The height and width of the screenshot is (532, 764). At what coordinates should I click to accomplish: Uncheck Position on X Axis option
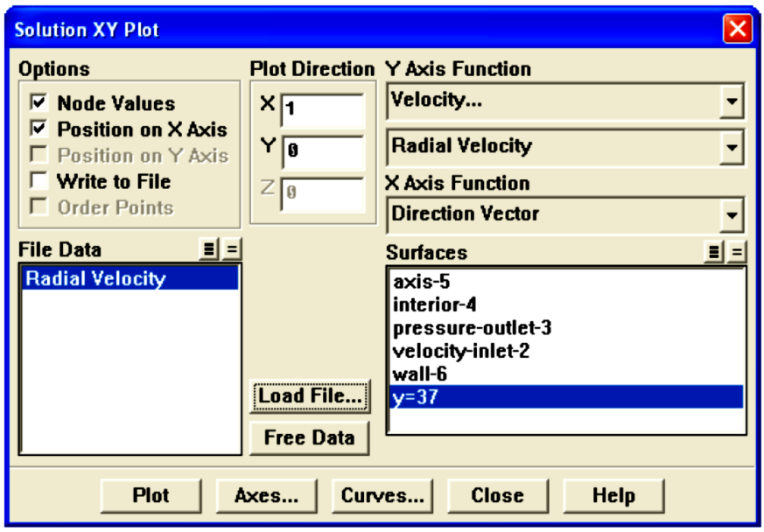click(x=39, y=129)
